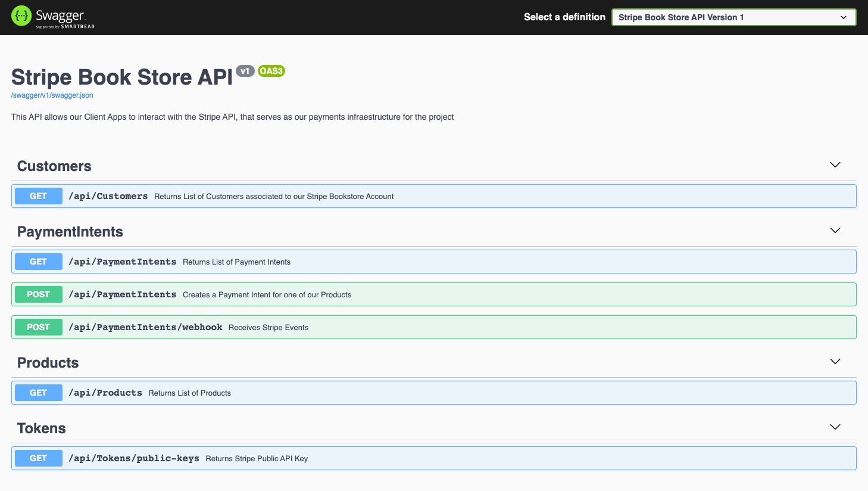The width and height of the screenshot is (868, 491).
Task: Click the Stripe Book Store API title
Action: pyautogui.click(x=122, y=77)
